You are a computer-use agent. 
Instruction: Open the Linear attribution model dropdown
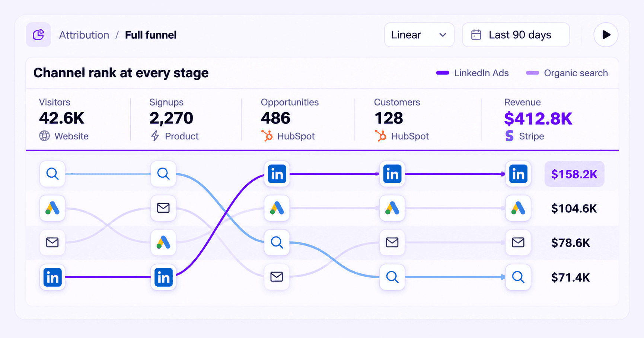pos(419,35)
